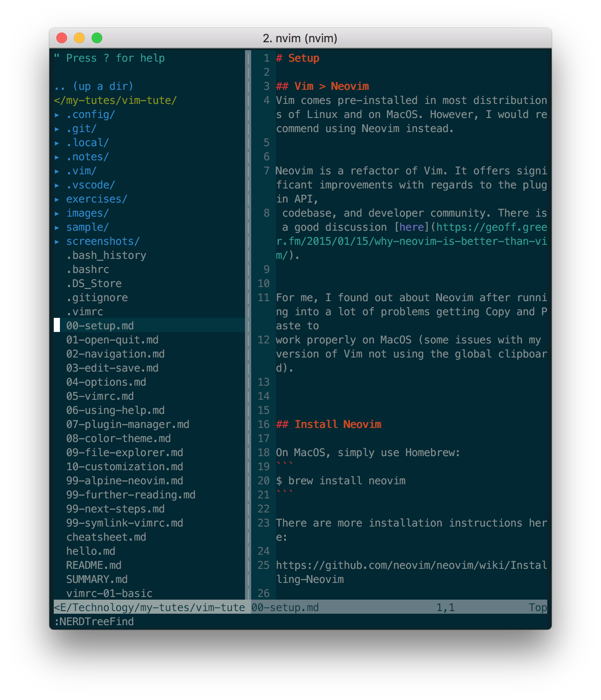The height and width of the screenshot is (700, 601).
Task: Open 99-alpine-neovim.md in the tree
Action: [125, 481]
